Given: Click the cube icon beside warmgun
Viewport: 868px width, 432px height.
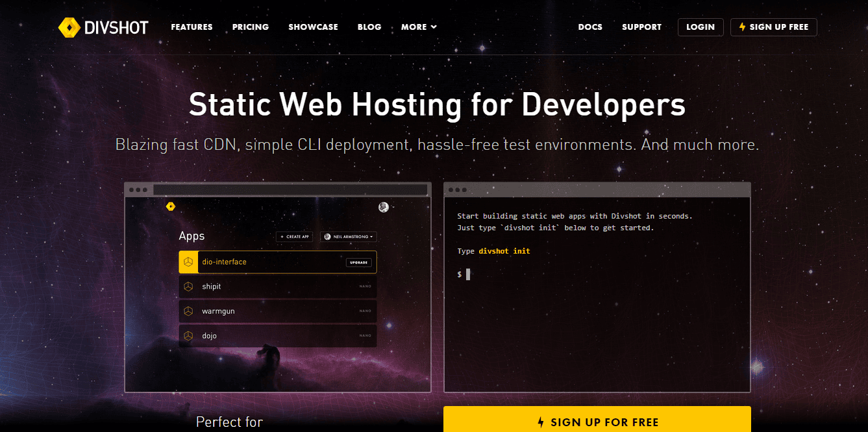Looking at the screenshot, I should [188, 311].
